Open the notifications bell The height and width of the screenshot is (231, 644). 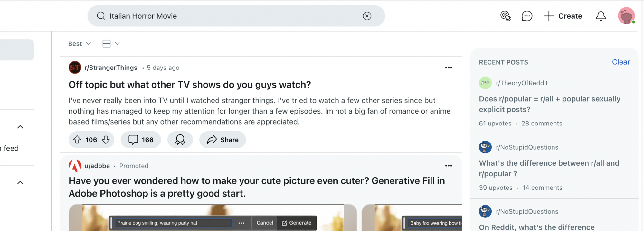601,16
